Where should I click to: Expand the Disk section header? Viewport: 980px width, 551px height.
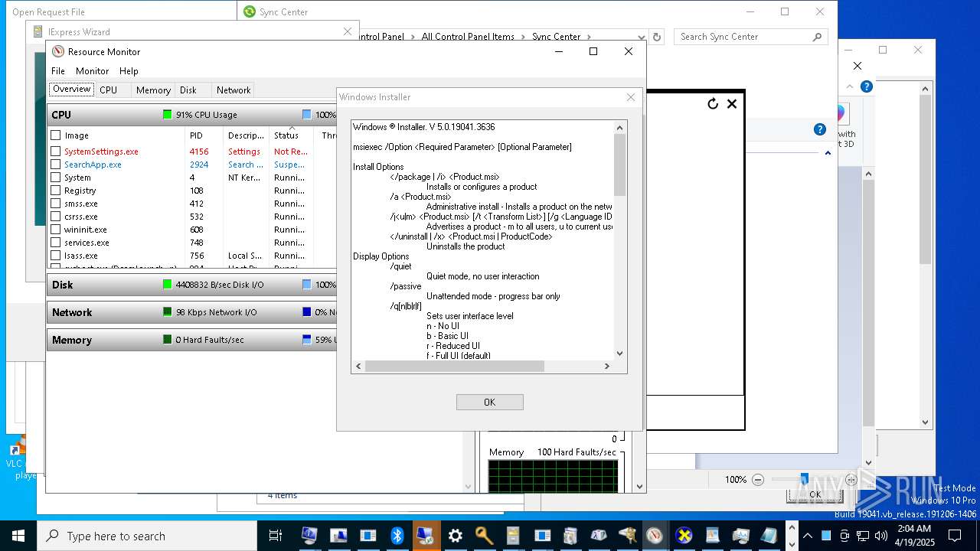pos(191,285)
